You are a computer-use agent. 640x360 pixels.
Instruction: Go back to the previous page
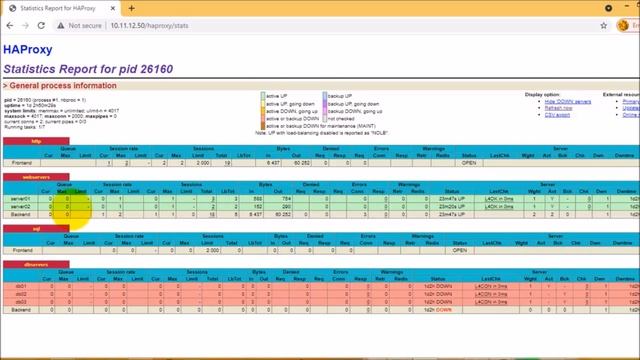coord(10,25)
